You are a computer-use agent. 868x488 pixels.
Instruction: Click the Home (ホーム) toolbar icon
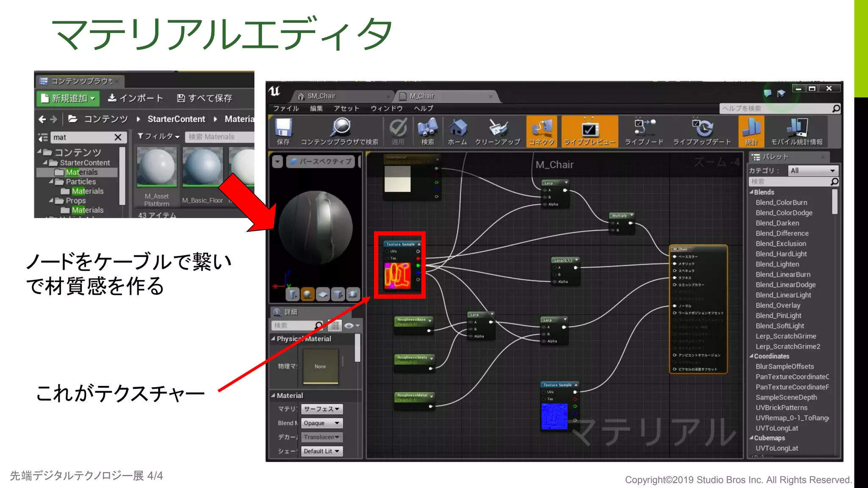click(x=458, y=131)
